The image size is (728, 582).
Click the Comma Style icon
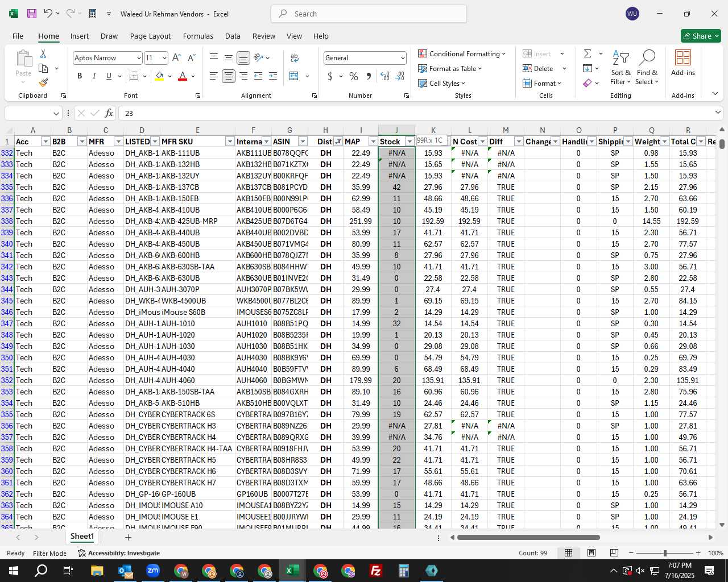(x=369, y=76)
